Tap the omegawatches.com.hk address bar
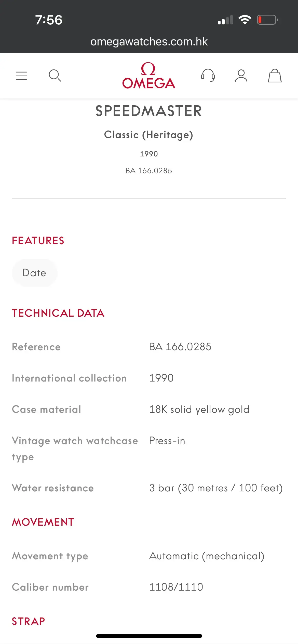 [x=149, y=41]
